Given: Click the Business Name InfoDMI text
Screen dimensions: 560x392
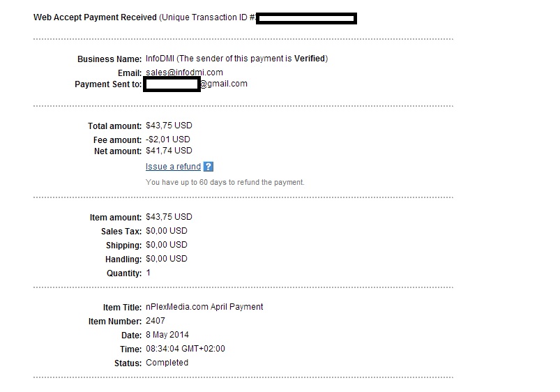Looking at the screenshot, I should [160, 59].
